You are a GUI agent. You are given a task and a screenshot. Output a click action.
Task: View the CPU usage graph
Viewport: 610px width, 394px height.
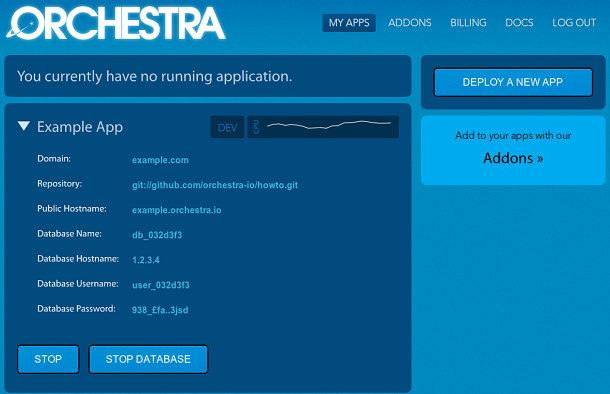(323, 127)
